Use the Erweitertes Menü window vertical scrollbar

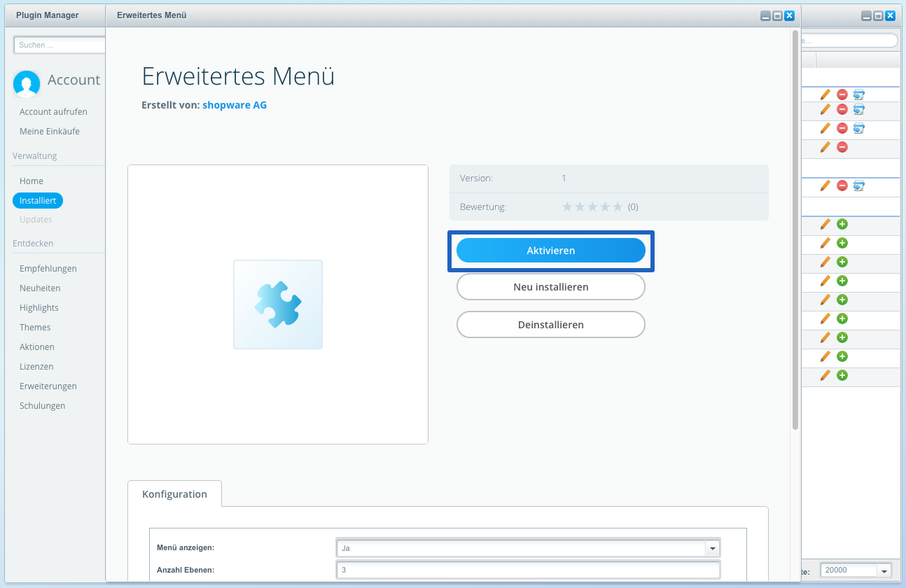tap(795, 230)
